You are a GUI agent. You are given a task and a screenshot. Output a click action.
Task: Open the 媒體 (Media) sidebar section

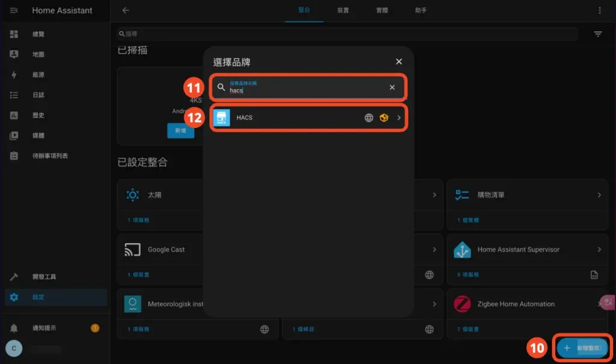(13, 135)
